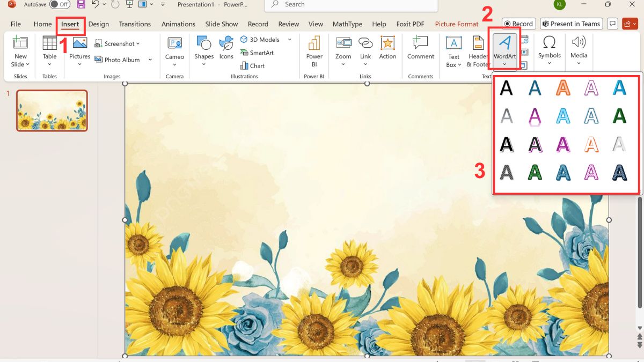Click the Power BI icon
Image resolution: width=644 pixels, height=362 pixels.
pos(314,43)
